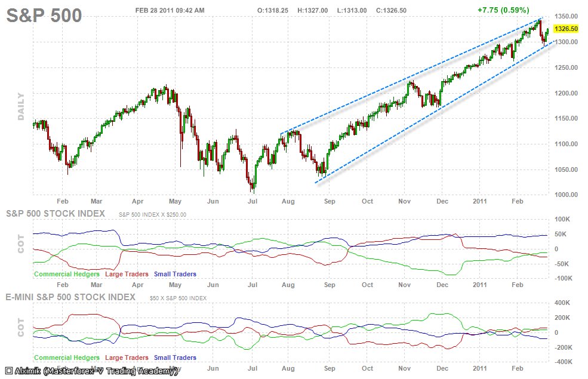This screenshot has height=379, width=588.
Task: Click May on the daily price chart axis
Action: tap(175, 201)
